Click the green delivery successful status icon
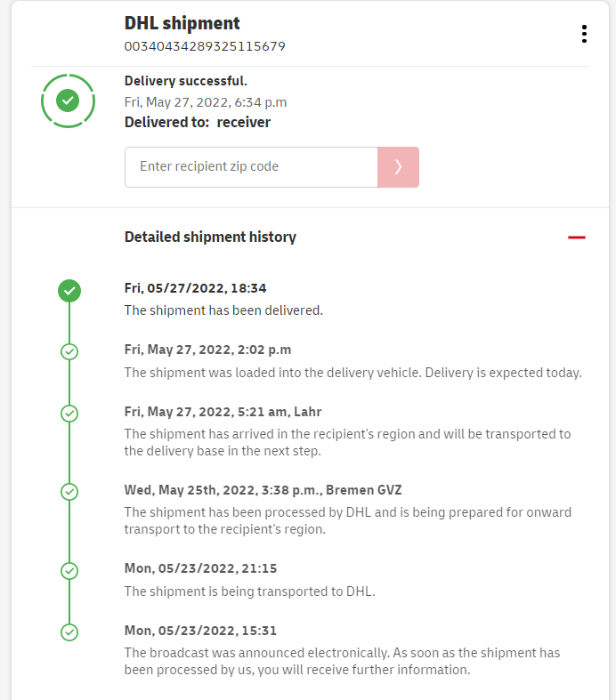 click(68, 101)
